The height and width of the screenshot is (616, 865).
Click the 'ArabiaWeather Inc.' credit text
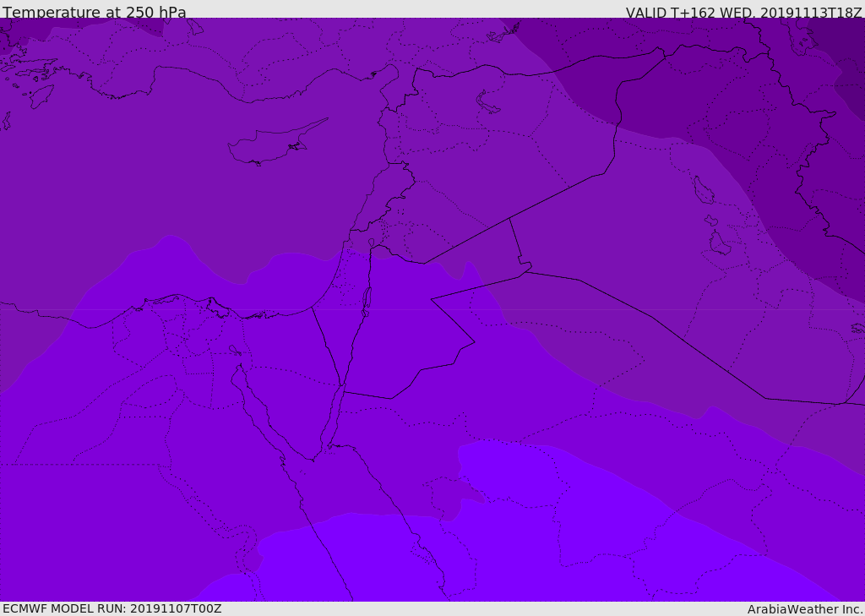pos(804,609)
